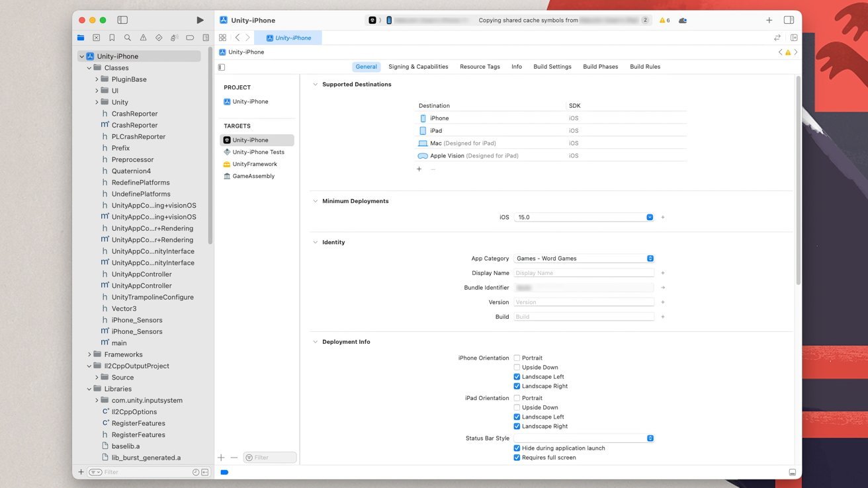Select the GameAssembly target
Image resolution: width=868 pixels, height=488 pixels.
(x=253, y=176)
